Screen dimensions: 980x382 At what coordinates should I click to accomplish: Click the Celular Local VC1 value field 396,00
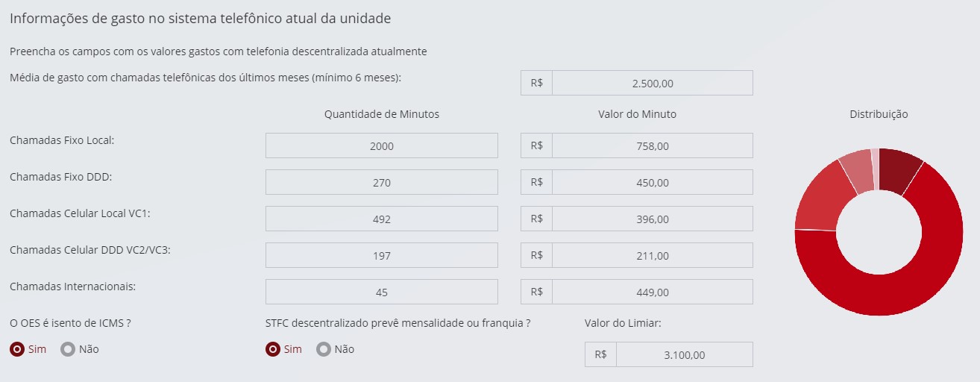[x=652, y=219]
